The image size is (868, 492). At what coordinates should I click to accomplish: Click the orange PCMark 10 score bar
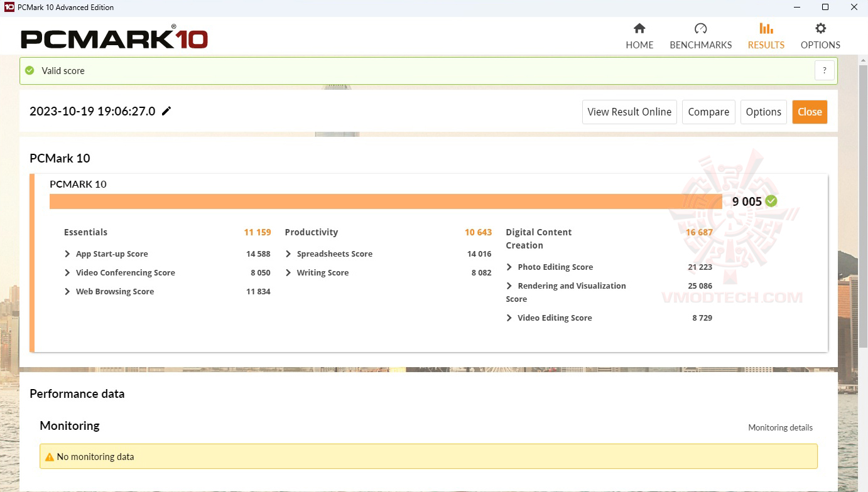point(386,201)
